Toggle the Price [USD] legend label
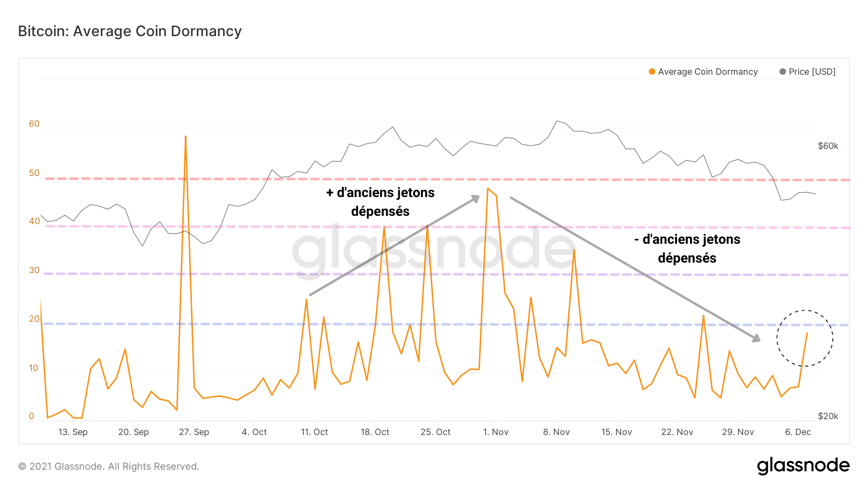This screenshot has width=868, height=488. point(812,72)
